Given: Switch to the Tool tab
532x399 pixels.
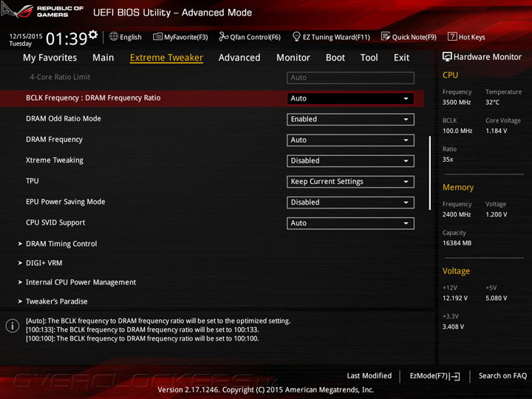Looking at the screenshot, I should (x=369, y=58).
